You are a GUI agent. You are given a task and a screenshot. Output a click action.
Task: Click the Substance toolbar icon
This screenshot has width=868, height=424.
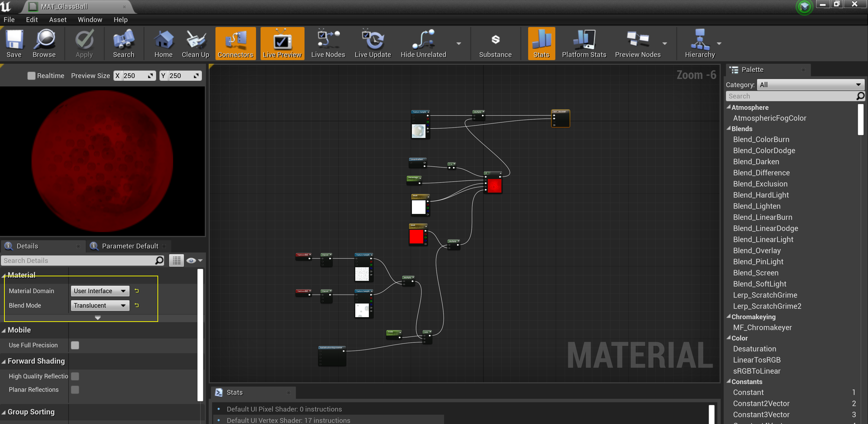click(495, 43)
